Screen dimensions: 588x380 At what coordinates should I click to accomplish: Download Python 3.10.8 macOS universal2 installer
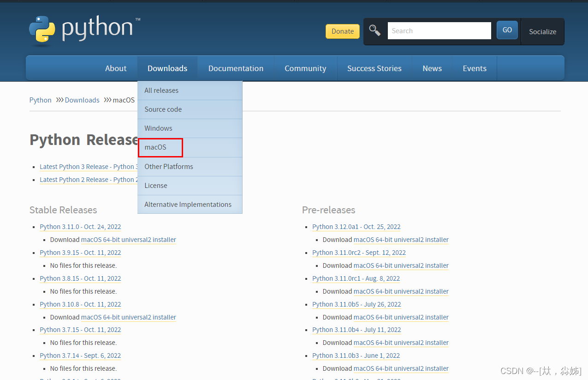129,317
